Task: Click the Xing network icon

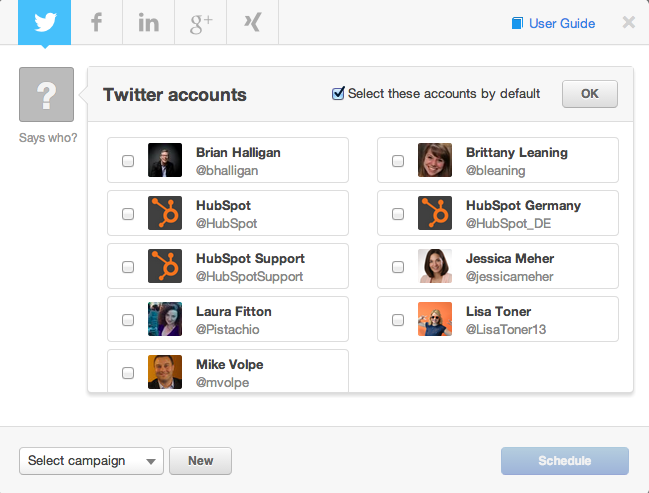Action: (x=253, y=22)
